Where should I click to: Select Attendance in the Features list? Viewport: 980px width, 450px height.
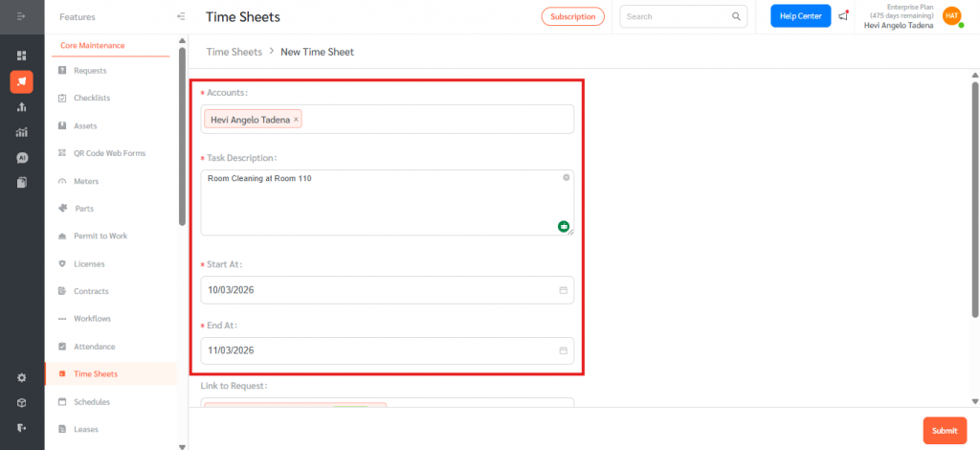coord(94,347)
